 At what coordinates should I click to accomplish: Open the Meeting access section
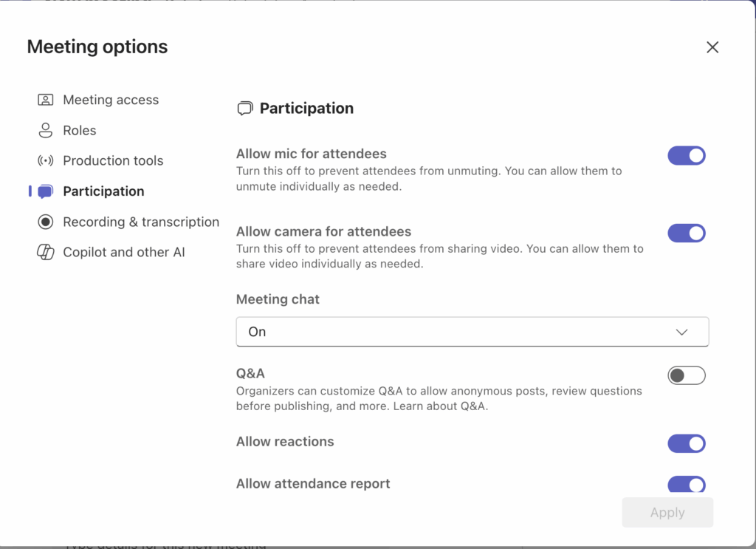111,100
